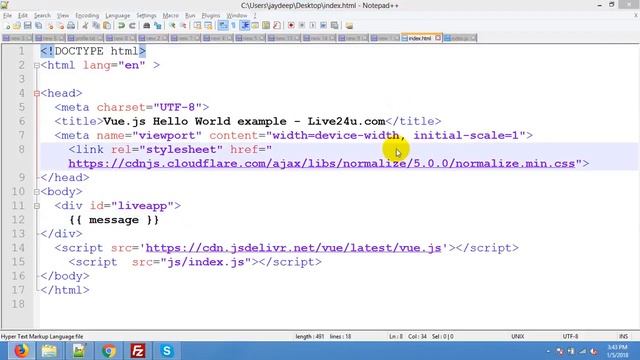640x360 pixels.
Task: Click the Save toolbar icon
Action: pyautogui.click(x=27, y=26)
